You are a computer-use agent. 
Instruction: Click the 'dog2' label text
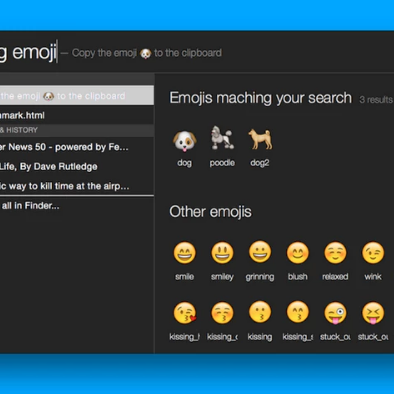260,163
